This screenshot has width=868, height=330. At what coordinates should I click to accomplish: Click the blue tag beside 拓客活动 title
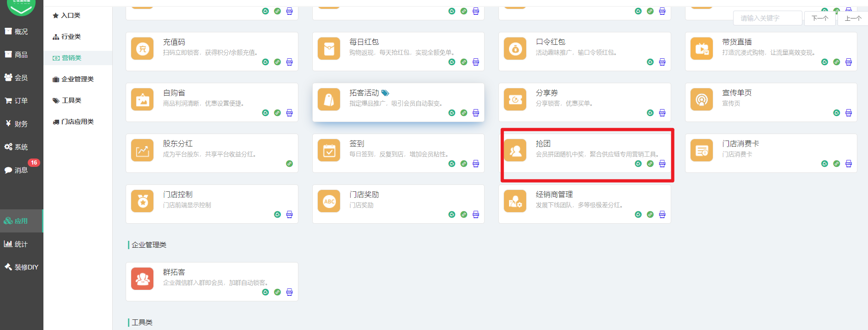coord(385,93)
